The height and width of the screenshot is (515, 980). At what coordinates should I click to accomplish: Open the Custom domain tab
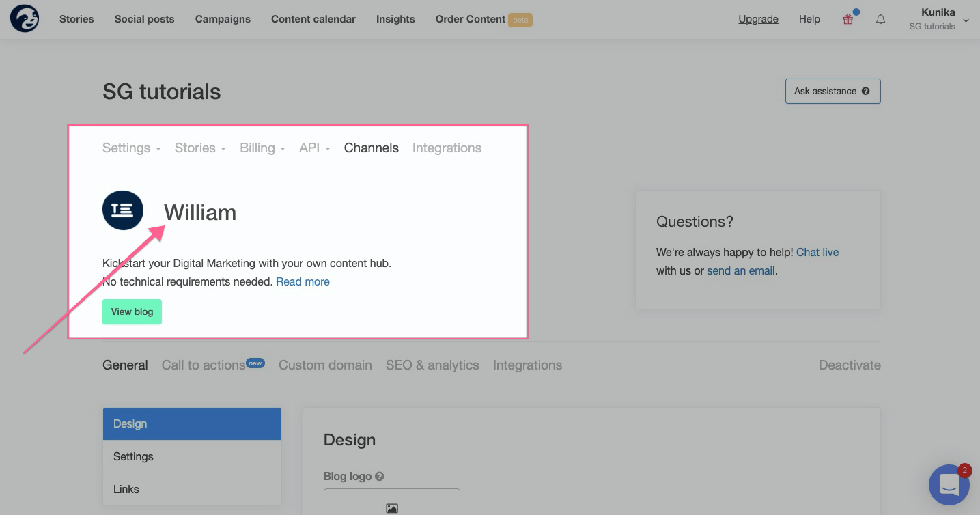tap(325, 365)
